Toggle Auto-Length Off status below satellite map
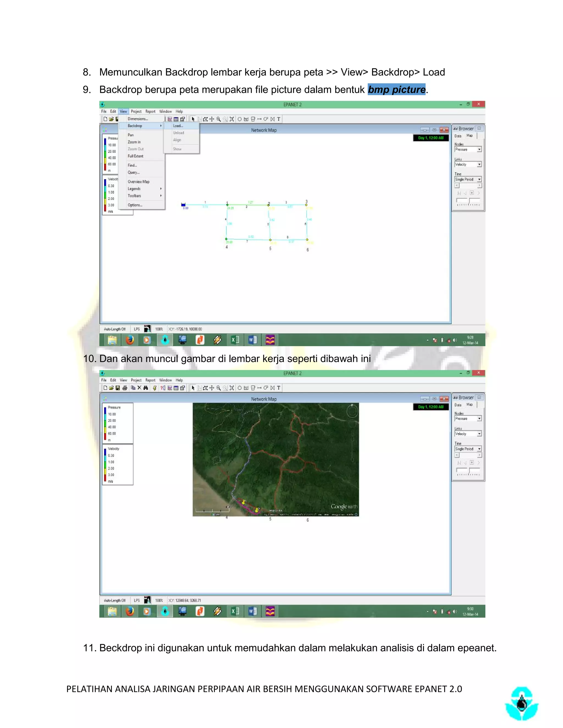563x728 pixels. 115,600
